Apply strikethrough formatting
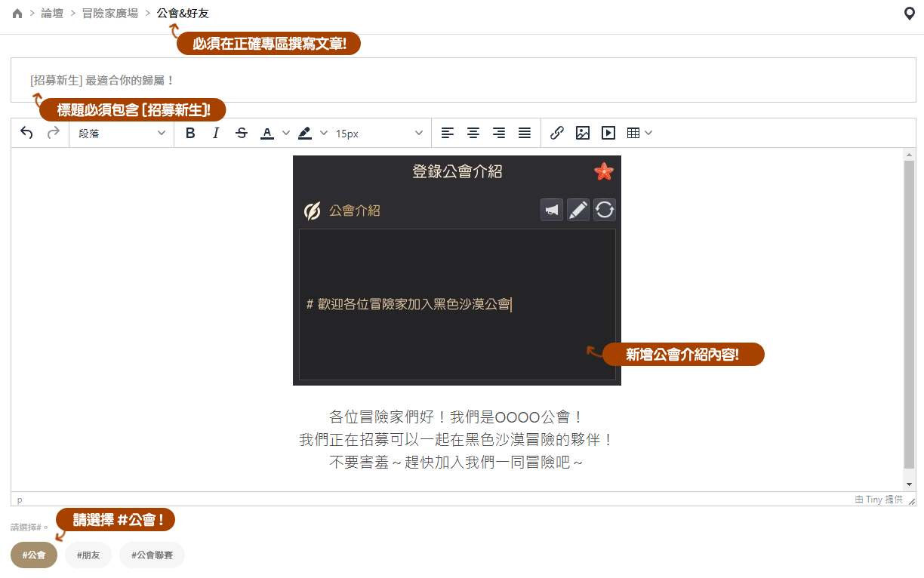The height and width of the screenshot is (578, 924). 241,133
